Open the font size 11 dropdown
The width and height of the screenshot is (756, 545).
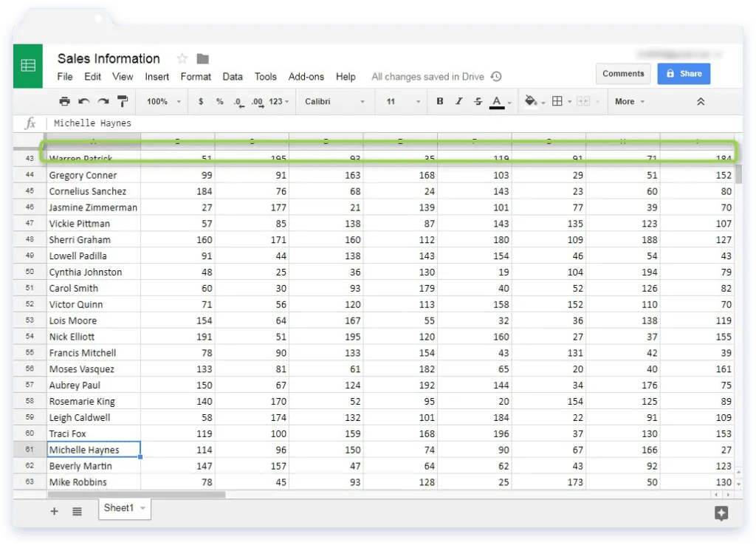click(403, 101)
